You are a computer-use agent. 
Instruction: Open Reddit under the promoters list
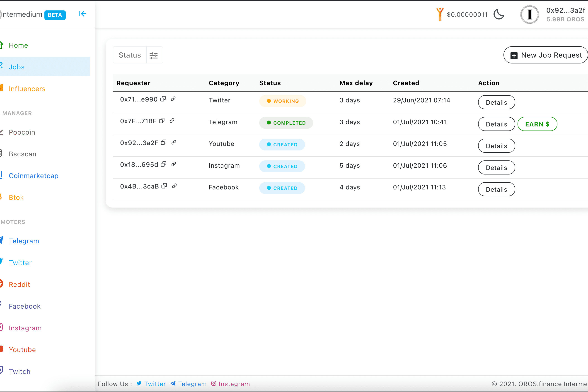click(x=19, y=285)
